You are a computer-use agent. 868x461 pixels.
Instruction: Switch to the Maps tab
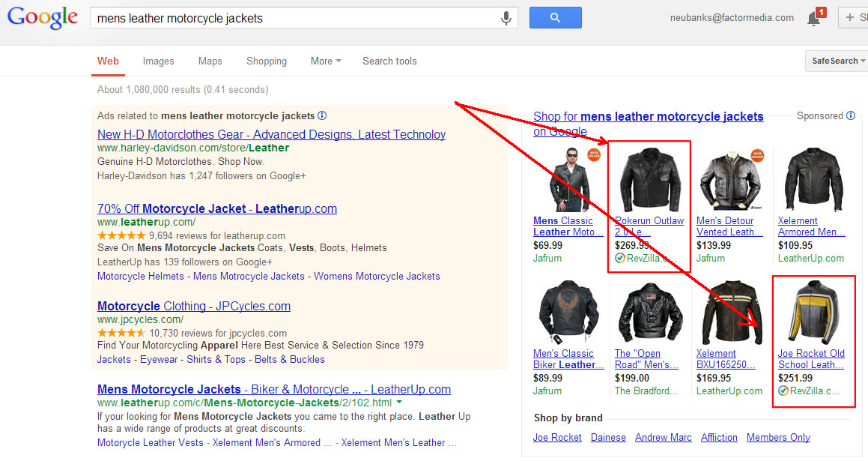click(210, 61)
